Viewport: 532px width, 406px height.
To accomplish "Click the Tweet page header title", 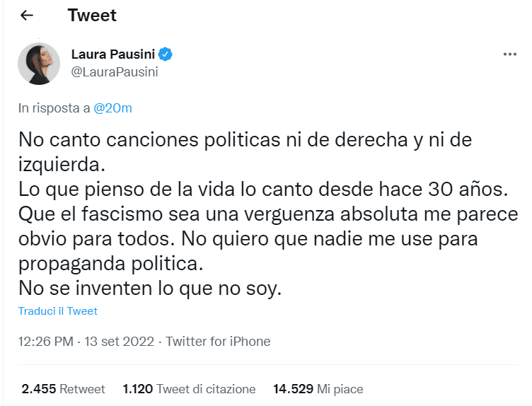I will click(x=92, y=16).
